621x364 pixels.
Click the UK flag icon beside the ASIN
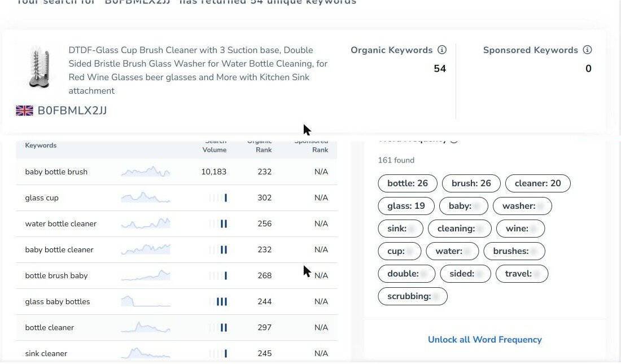(x=24, y=111)
